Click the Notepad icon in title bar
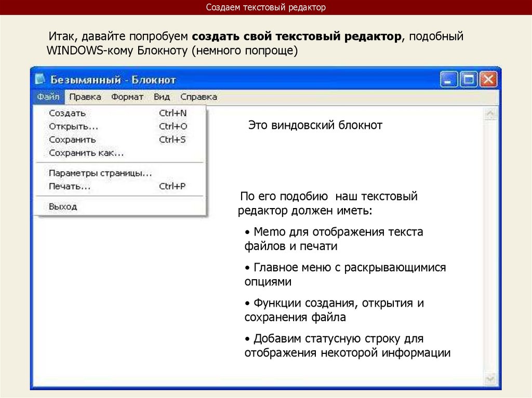Viewport: 532px width, 398px height. pyautogui.click(x=40, y=79)
